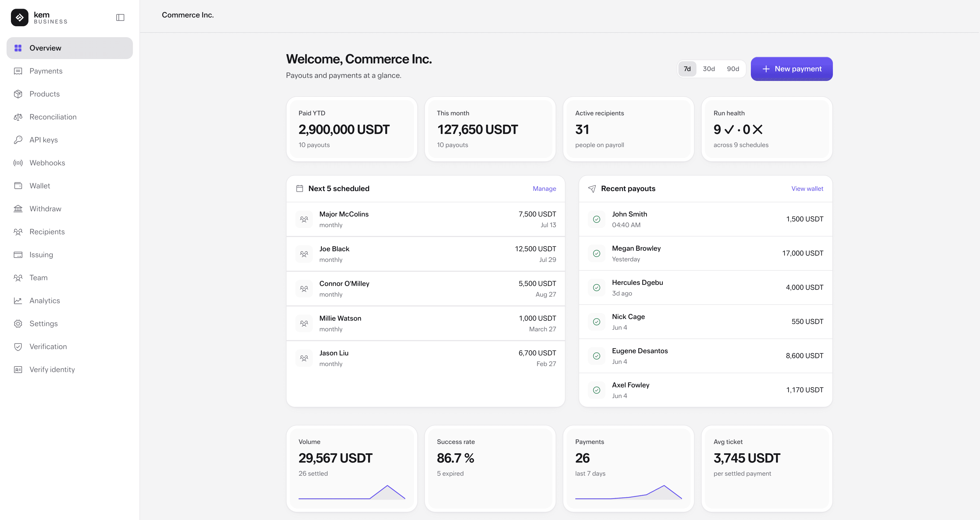Click the success checkmark beside Eugene Desantos

(597, 356)
